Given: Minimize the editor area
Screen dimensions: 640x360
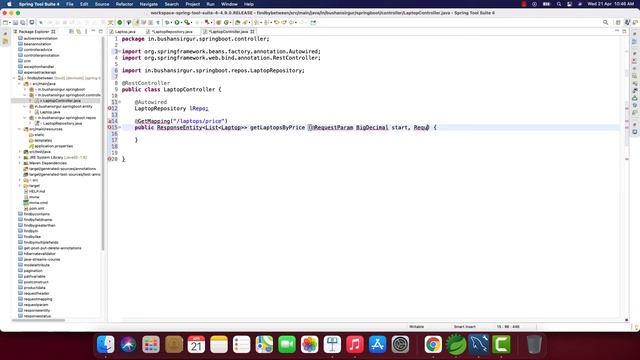Looking at the screenshot, I should click(617, 31).
